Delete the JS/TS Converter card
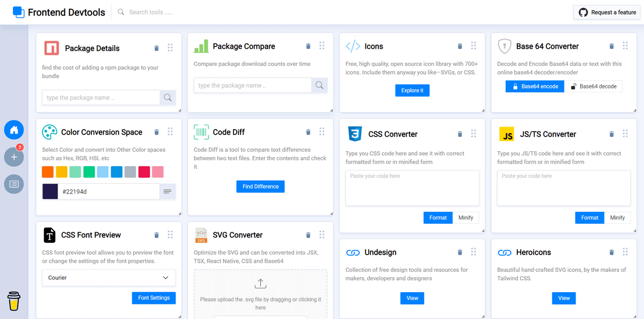The height and width of the screenshot is (319, 644). 611,135
